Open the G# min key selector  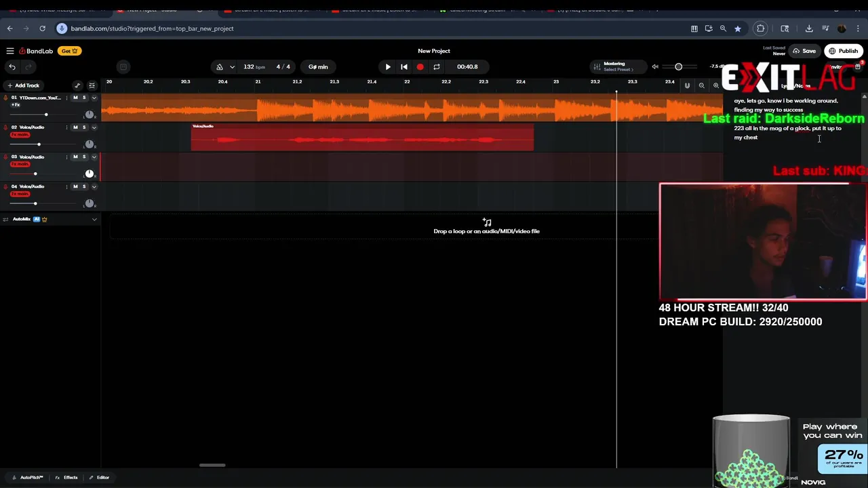(x=318, y=67)
